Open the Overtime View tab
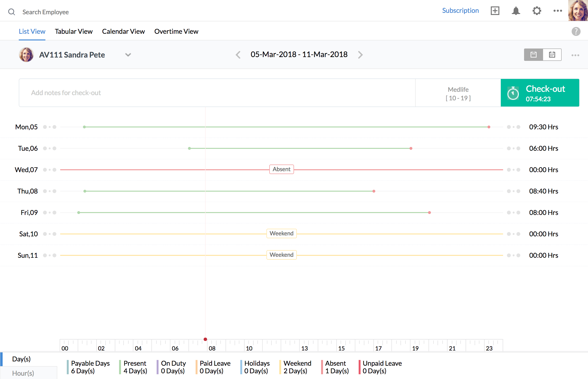The width and height of the screenshot is (588, 379). coord(176,31)
